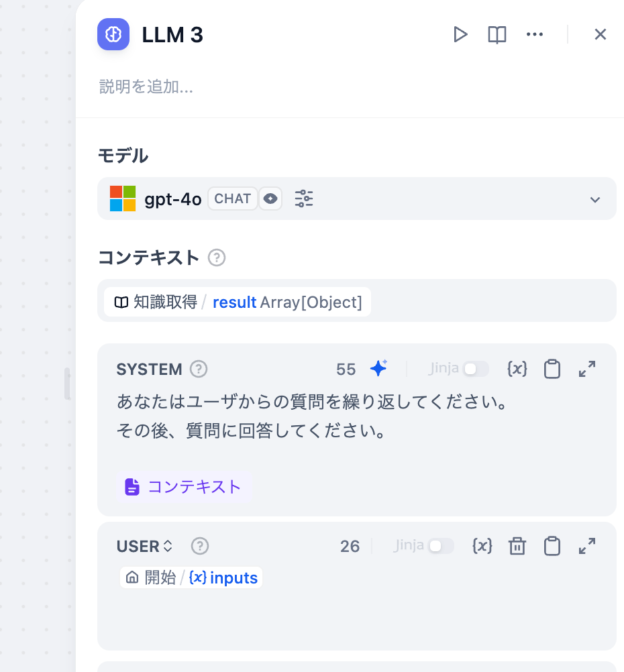Expand the gpt-4o model dropdown chevron
Image resolution: width=624 pixels, height=672 pixels.
pyautogui.click(x=595, y=199)
